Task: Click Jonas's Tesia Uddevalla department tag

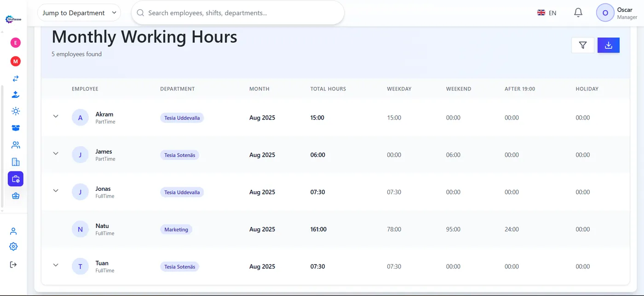Action: tap(182, 193)
